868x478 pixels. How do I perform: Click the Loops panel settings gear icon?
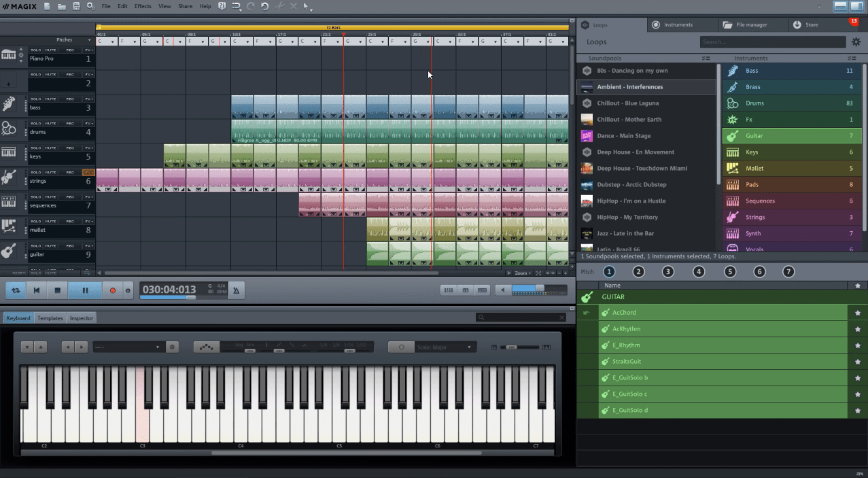[855, 41]
